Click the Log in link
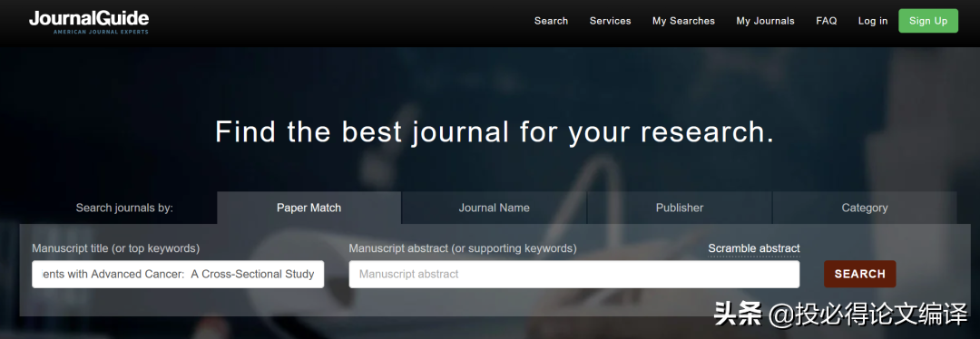 (873, 21)
